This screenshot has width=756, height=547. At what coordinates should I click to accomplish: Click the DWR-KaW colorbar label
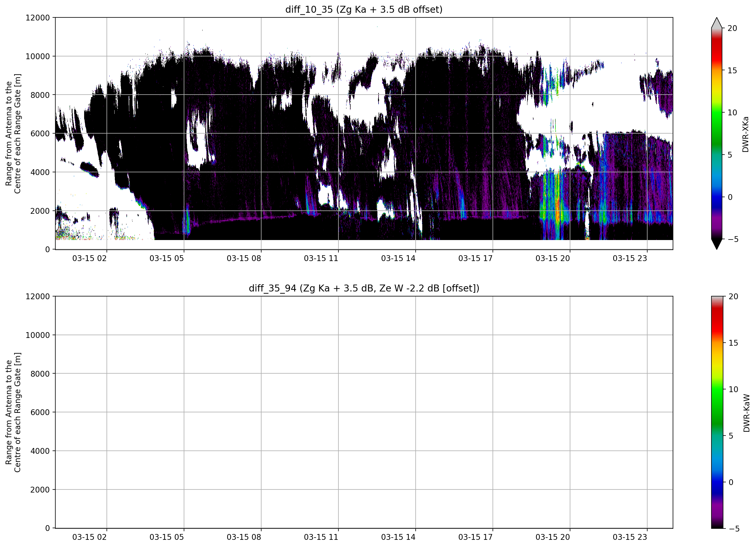pos(746,413)
